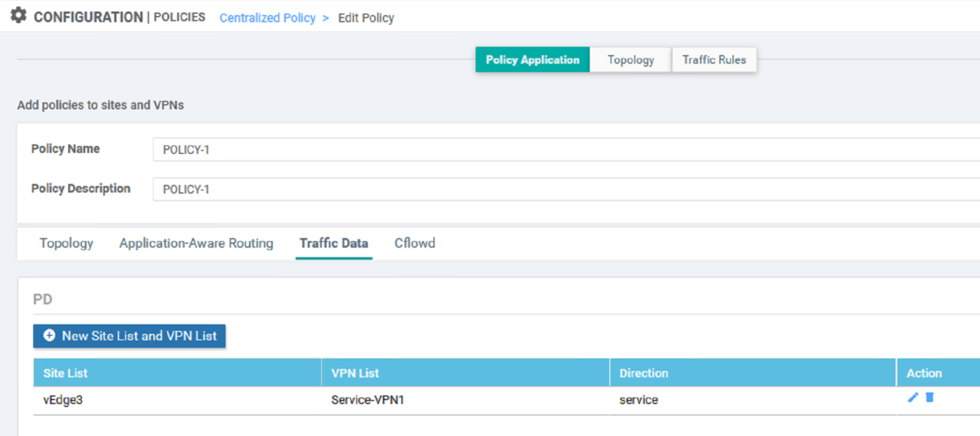Open the Application-Aware Routing tab
Screen dimensions: 980x436
pyautogui.click(x=196, y=243)
